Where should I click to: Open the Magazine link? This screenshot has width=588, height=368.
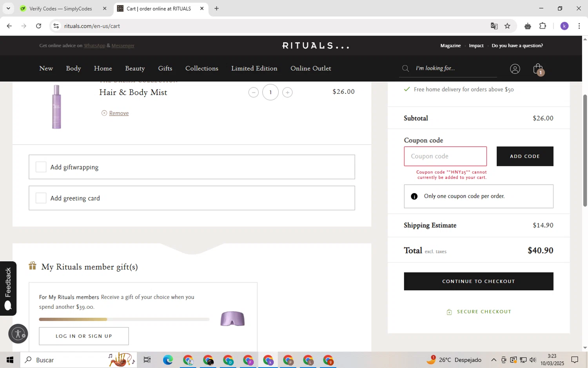[x=450, y=46]
